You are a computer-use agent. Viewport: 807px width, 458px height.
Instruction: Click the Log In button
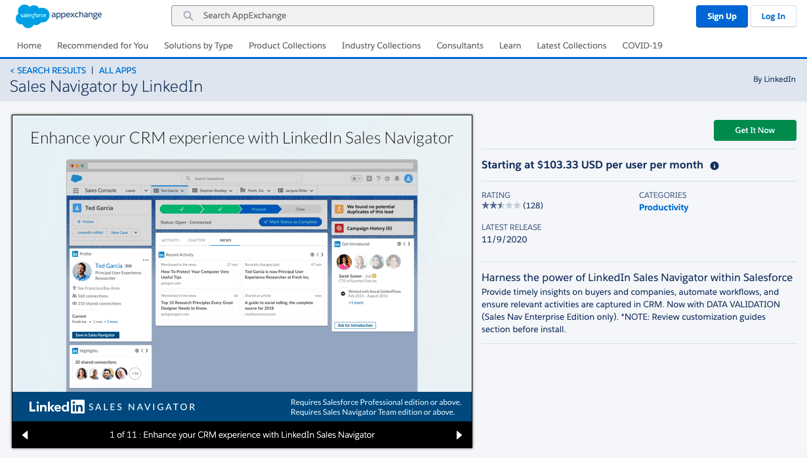click(x=773, y=16)
